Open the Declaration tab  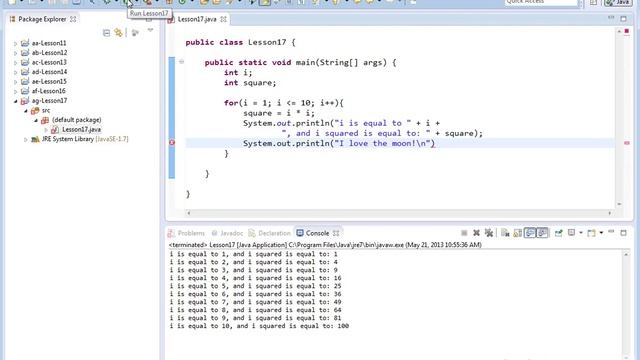tap(270, 233)
